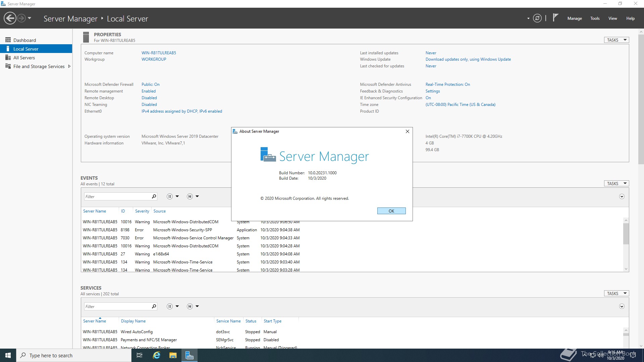The width and height of the screenshot is (644, 362).
Task: Open File and Storage Services
Action: 39,66
